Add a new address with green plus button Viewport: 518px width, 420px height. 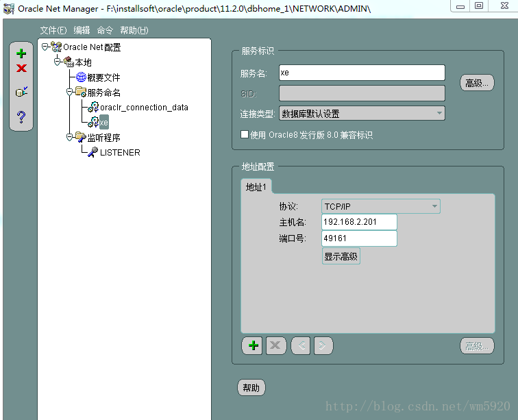coord(253,345)
